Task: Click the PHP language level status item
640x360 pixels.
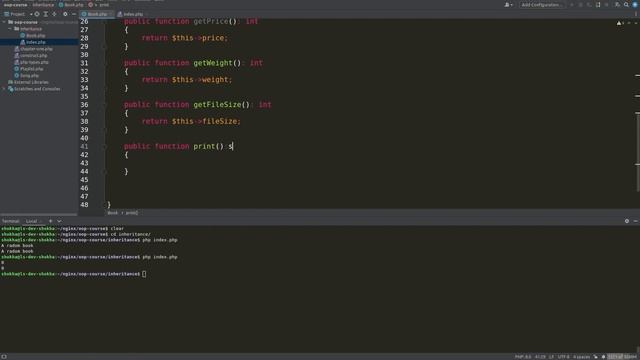Action: coord(523,357)
